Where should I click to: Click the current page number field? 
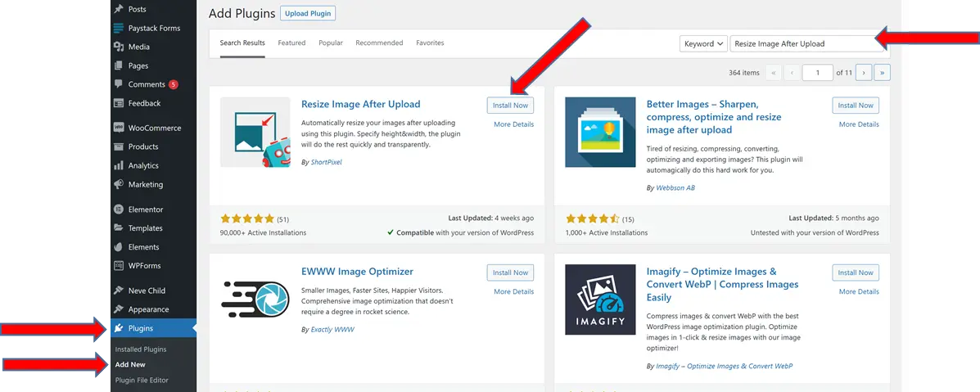818,73
